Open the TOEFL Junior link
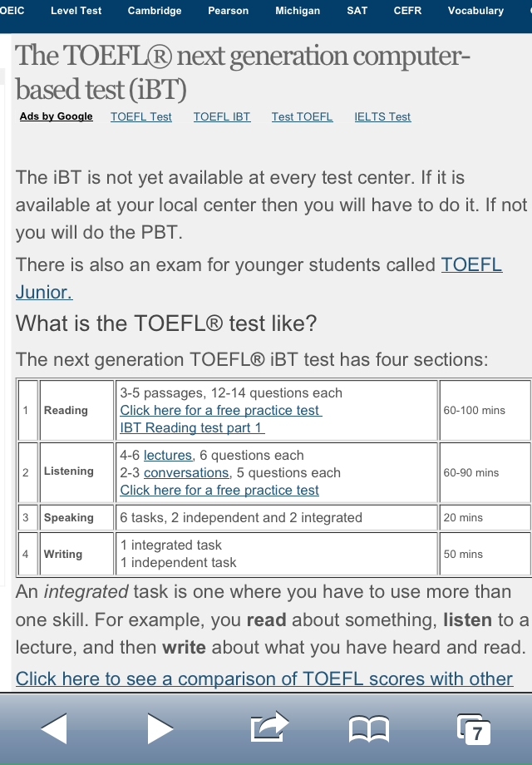 click(259, 278)
